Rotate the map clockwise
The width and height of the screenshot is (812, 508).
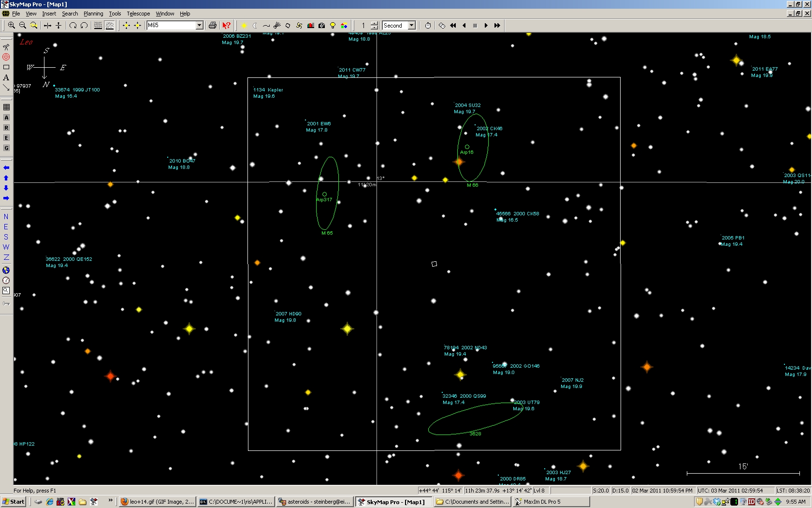click(73, 25)
